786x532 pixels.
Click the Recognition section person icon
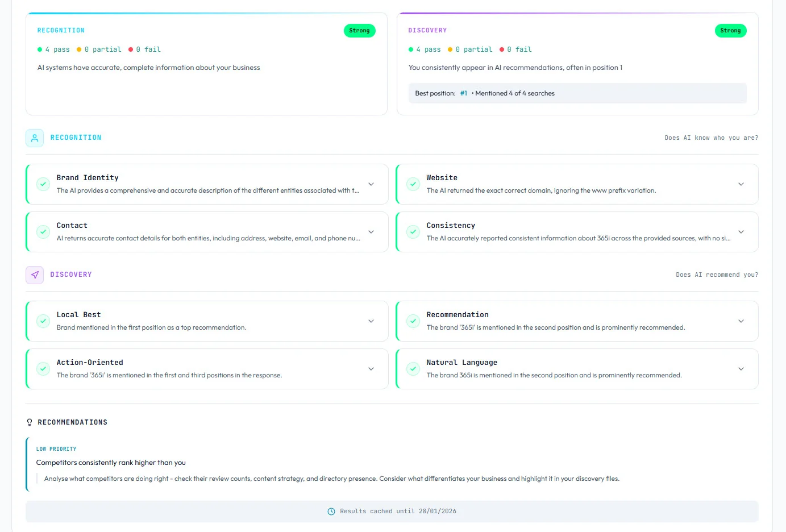35,138
